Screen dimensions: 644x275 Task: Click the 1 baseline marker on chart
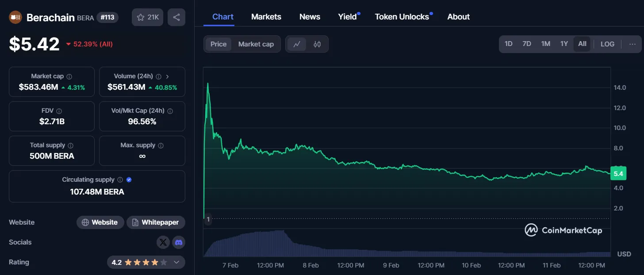(208, 219)
